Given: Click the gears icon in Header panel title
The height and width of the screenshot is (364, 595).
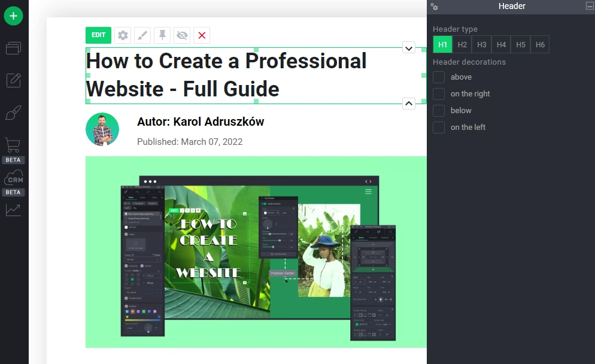Looking at the screenshot, I should (435, 7).
